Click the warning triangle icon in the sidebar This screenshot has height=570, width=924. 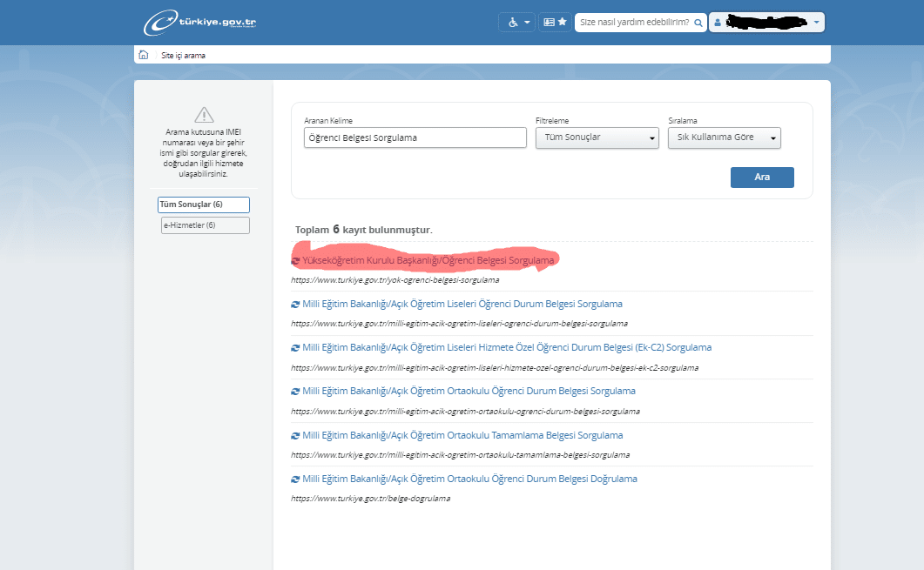204,114
